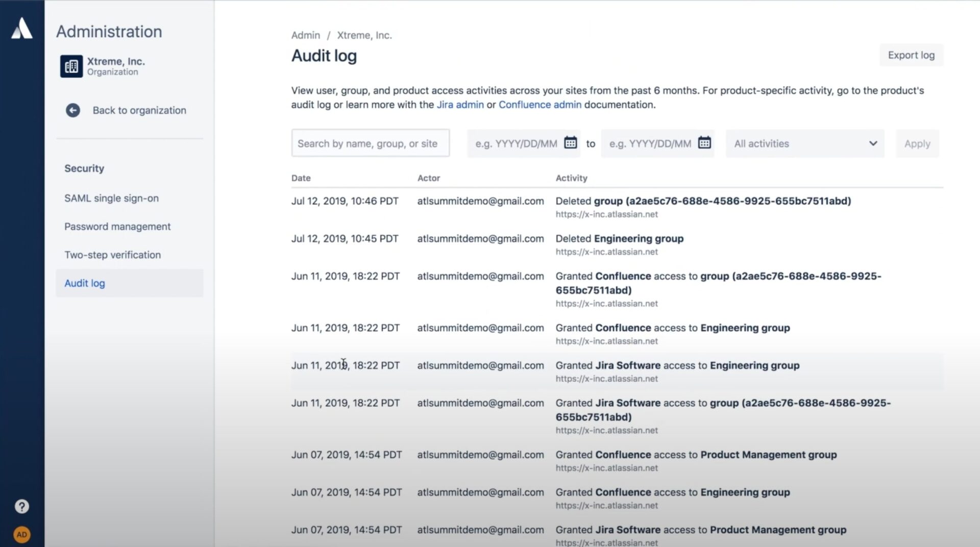This screenshot has height=547, width=980.
Task: Click the Actor column header
Action: [429, 178]
